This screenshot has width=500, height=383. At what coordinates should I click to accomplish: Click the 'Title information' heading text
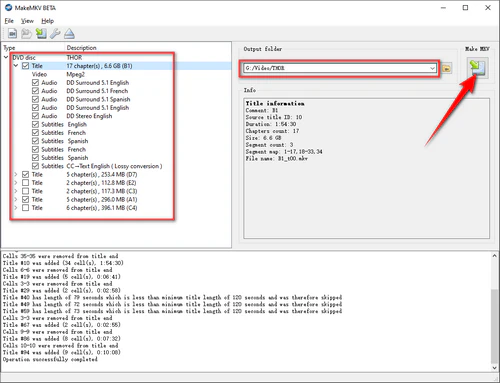[x=275, y=103]
